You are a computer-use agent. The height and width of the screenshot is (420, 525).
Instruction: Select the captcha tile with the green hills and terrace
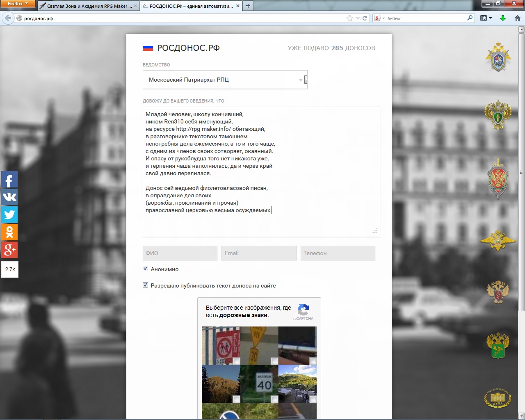pyautogui.click(x=297, y=384)
